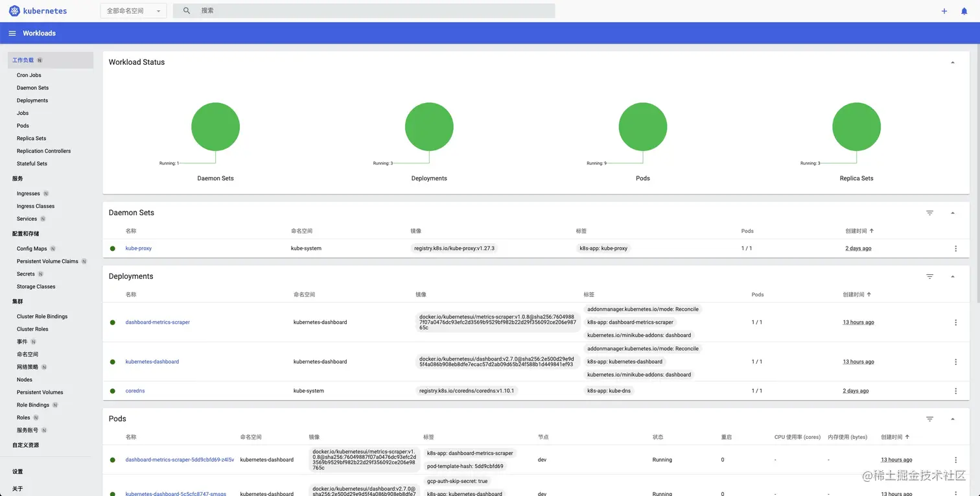Viewport: 980px width, 496px height.
Task: Select Jobs in the sidebar
Action: click(x=23, y=113)
